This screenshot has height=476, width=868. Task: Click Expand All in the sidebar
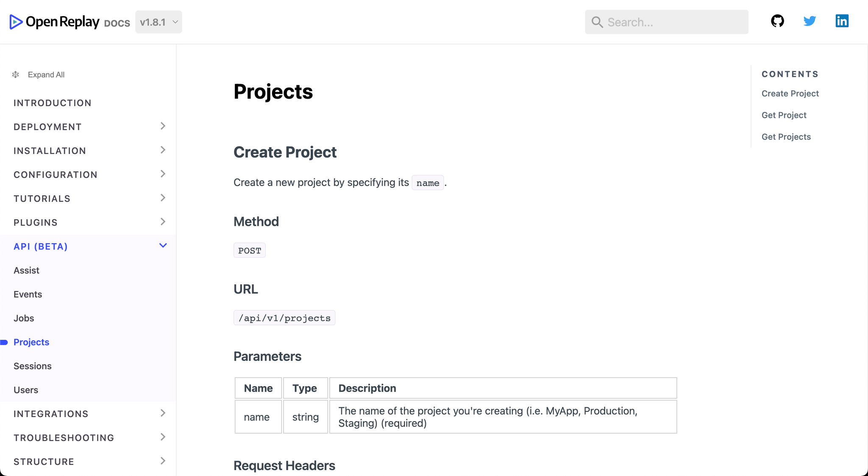pyautogui.click(x=46, y=75)
